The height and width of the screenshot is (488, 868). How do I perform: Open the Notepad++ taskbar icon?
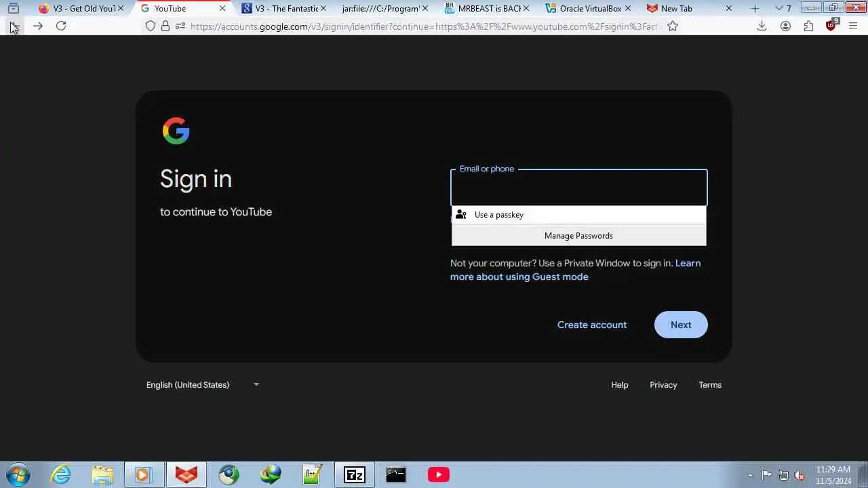coord(313,475)
